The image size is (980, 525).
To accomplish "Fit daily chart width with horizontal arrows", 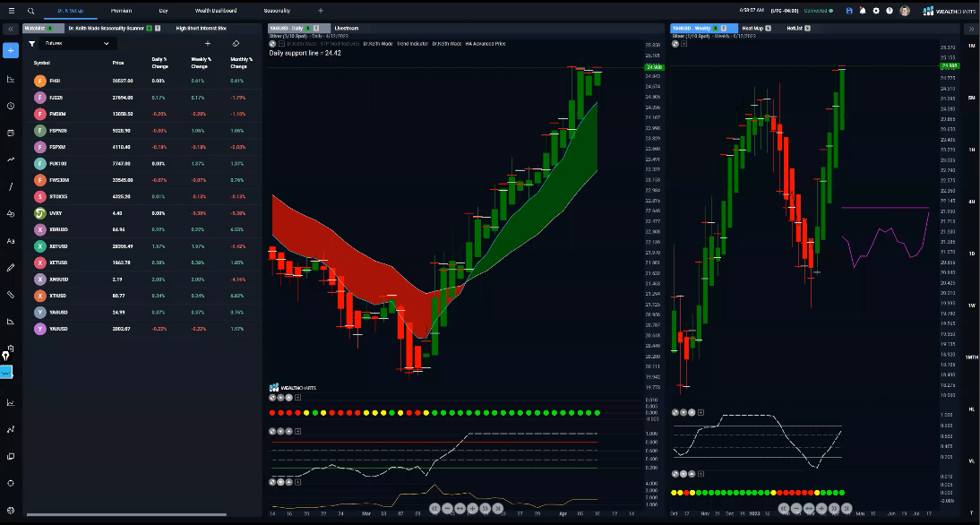I will click(x=460, y=509).
